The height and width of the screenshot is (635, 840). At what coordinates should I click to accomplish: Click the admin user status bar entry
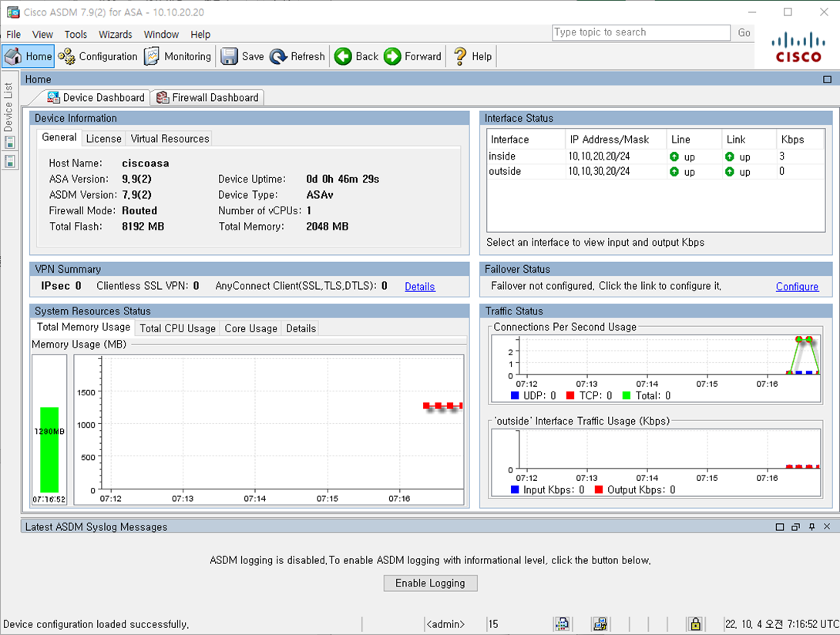(445, 624)
